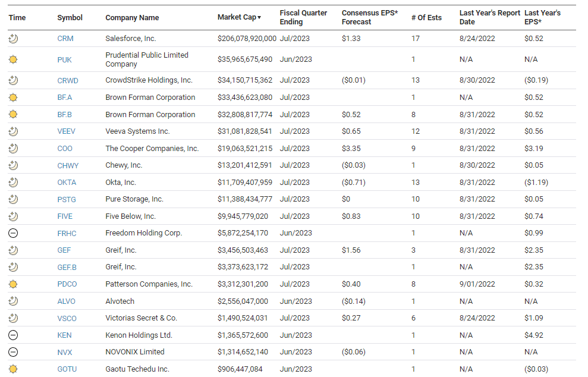Screen dimensions: 588x377
Task: Click the # Of Ests column header
Action: 426,18
